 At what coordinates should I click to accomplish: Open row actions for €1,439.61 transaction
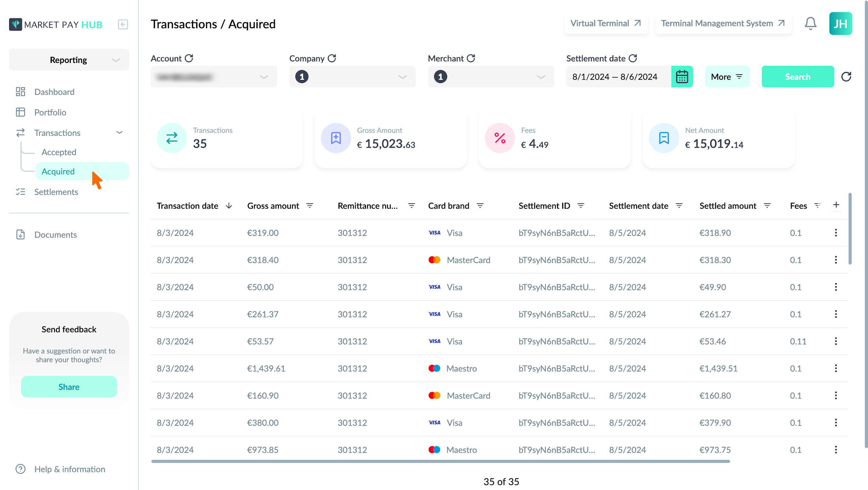pyautogui.click(x=836, y=368)
